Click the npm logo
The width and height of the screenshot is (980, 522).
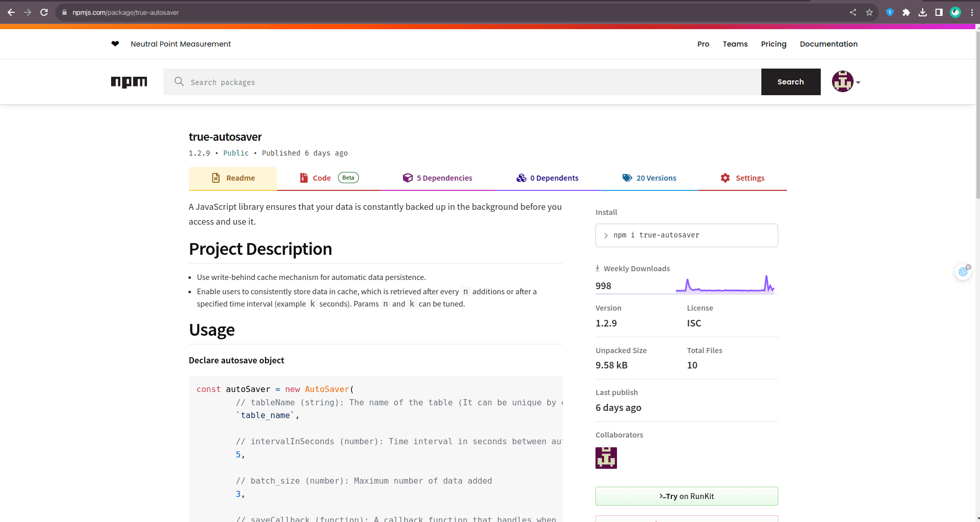click(129, 82)
